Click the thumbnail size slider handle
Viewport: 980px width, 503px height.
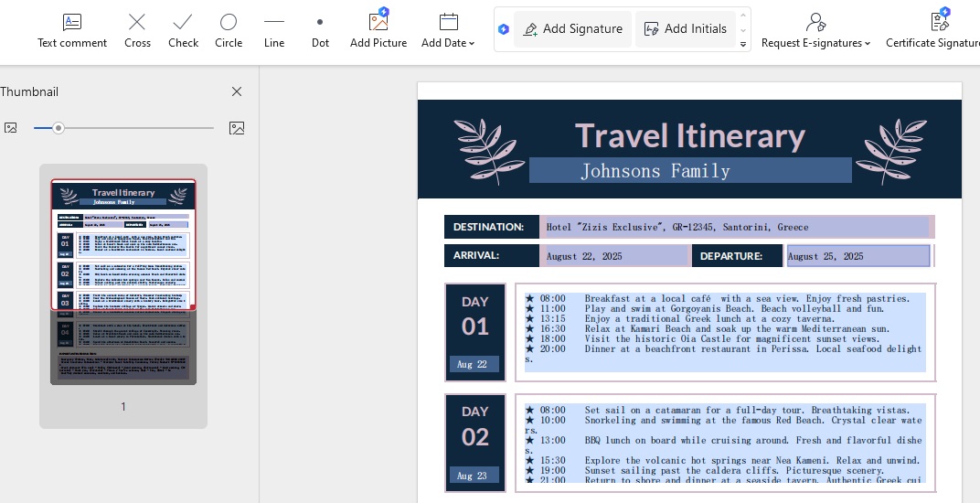(59, 128)
